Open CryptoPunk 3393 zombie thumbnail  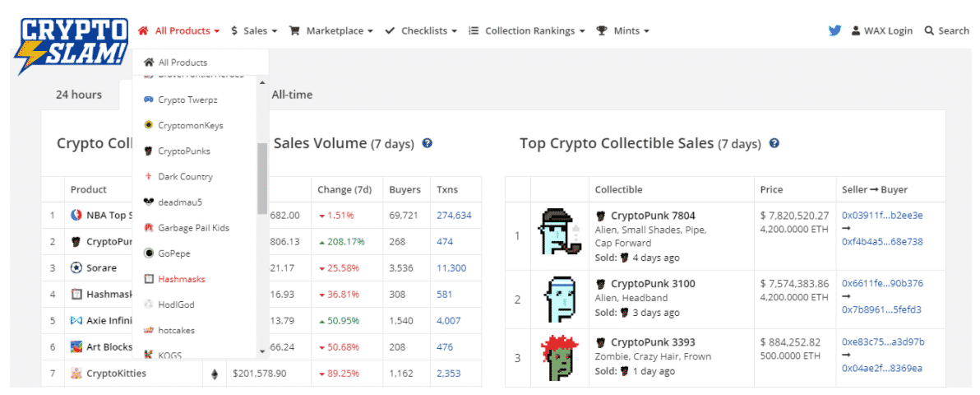[559, 359]
